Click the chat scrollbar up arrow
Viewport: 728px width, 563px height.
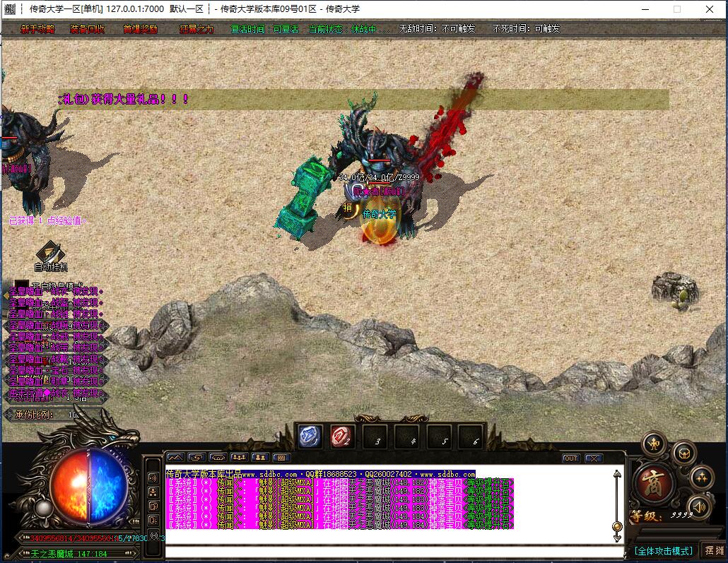point(617,474)
